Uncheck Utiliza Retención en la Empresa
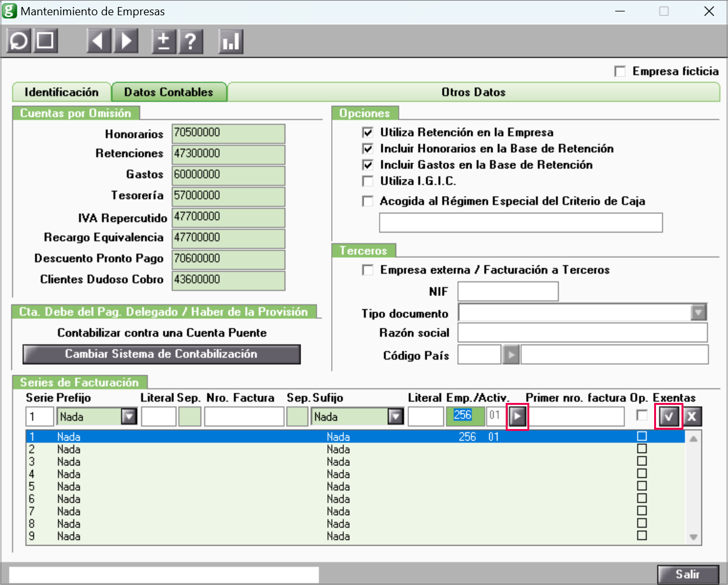Image resolution: width=728 pixels, height=585 pixels. click(367, 132)
